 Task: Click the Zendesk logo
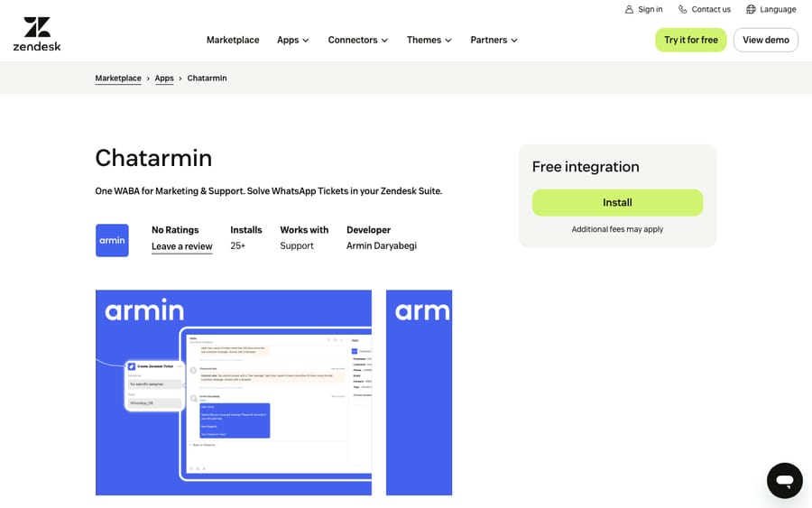[37, 34]
